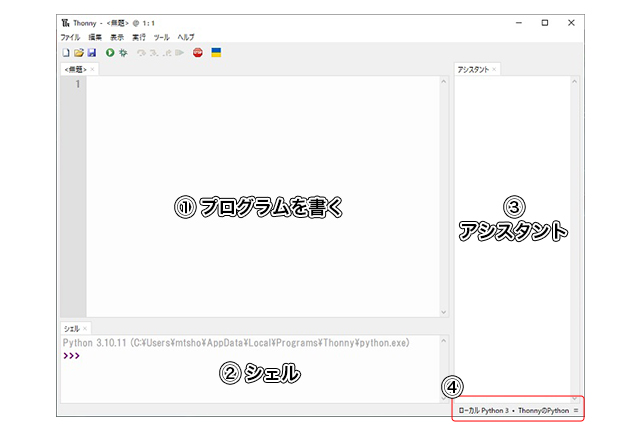
Task: Click the Step over debug icon
Action: click(142, 52)
